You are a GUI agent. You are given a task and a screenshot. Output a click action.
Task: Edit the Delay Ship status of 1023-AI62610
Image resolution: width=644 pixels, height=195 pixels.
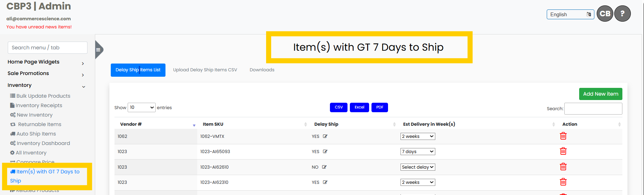(x=324, y=167)
